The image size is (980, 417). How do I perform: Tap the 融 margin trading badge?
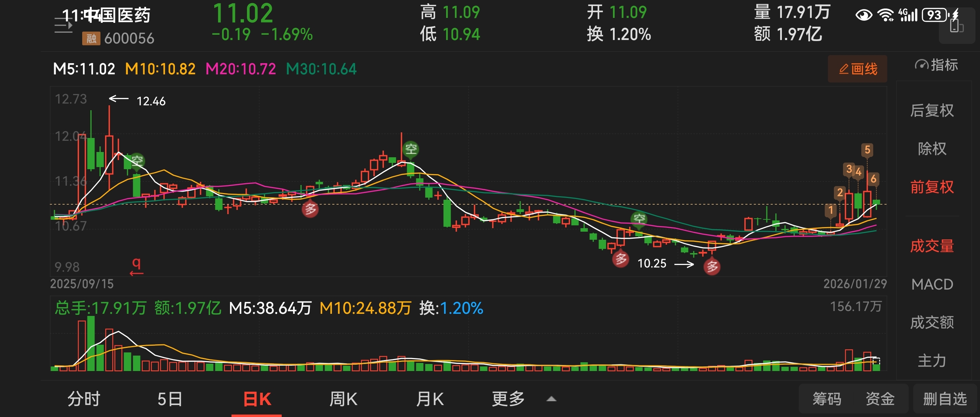pos(91,38)
